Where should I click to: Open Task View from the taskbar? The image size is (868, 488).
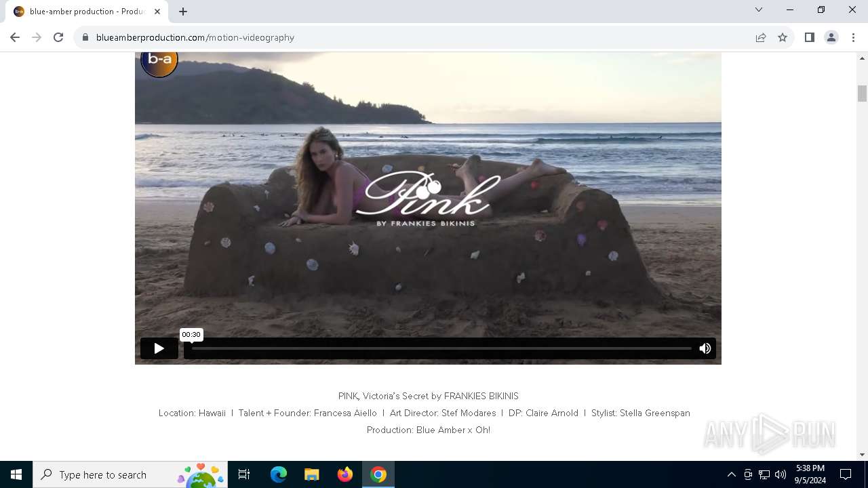click(x=244, y=474)
